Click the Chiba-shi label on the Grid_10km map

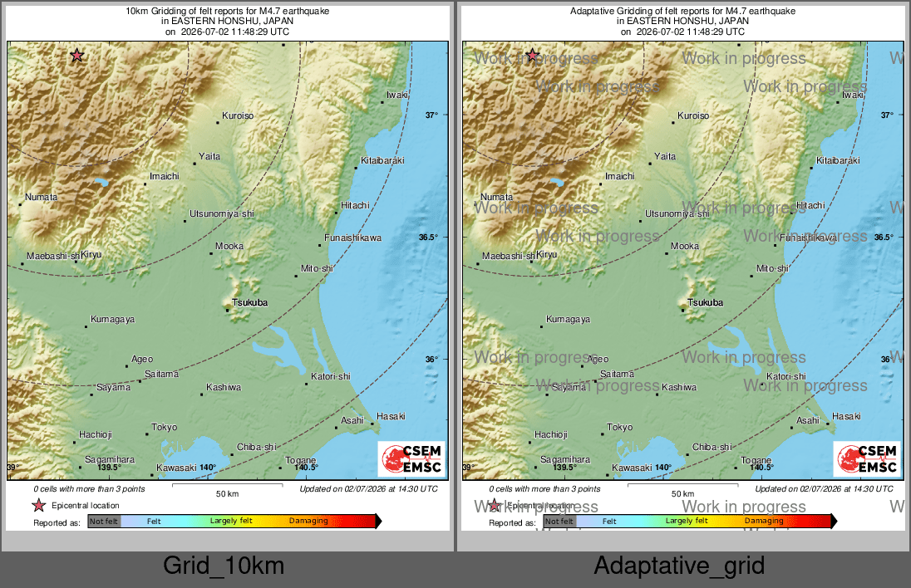pyautogui.click(x=257, y=447)
